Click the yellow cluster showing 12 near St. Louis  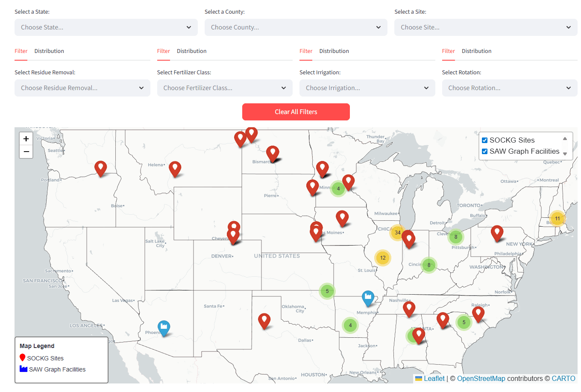[383, 257]
